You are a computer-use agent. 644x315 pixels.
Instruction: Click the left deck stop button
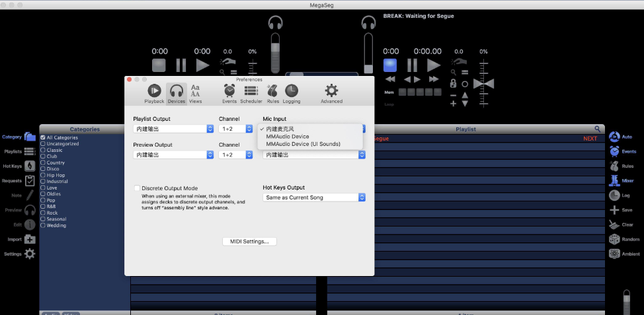(x=159, y=65)
